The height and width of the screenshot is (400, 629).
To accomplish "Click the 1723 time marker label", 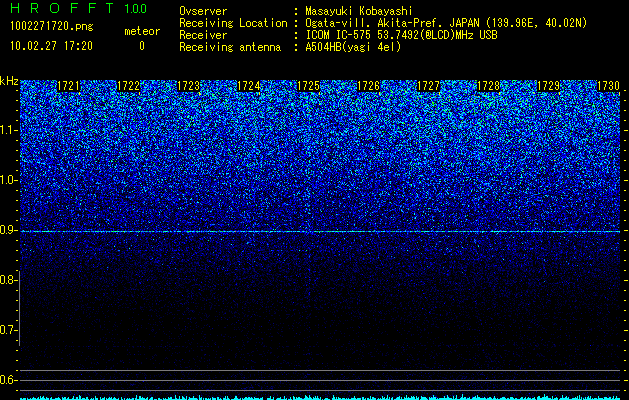I will pos(189,86).
